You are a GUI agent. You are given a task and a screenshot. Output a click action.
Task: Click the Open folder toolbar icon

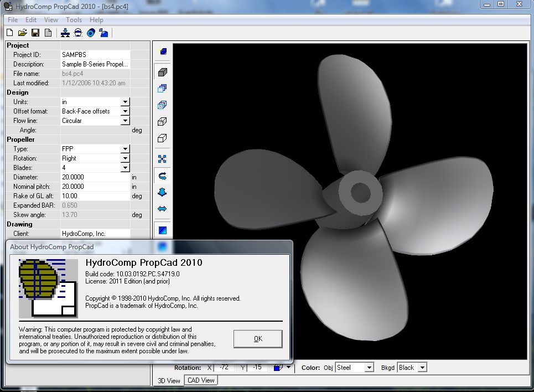click(23, 33)
